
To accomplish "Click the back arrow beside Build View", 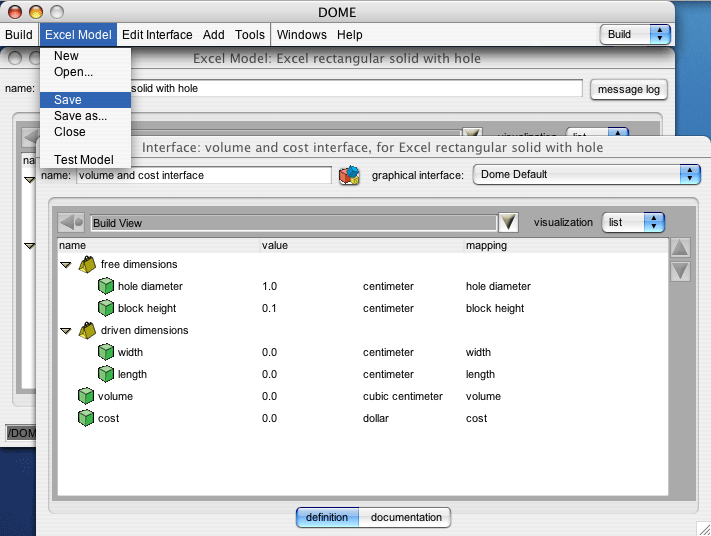I will tap(71, 223).
